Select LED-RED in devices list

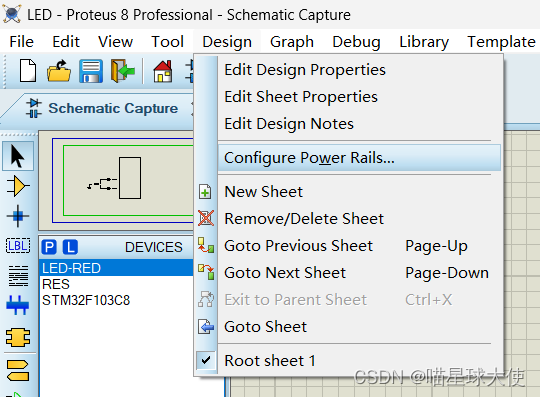coord(117,268)
